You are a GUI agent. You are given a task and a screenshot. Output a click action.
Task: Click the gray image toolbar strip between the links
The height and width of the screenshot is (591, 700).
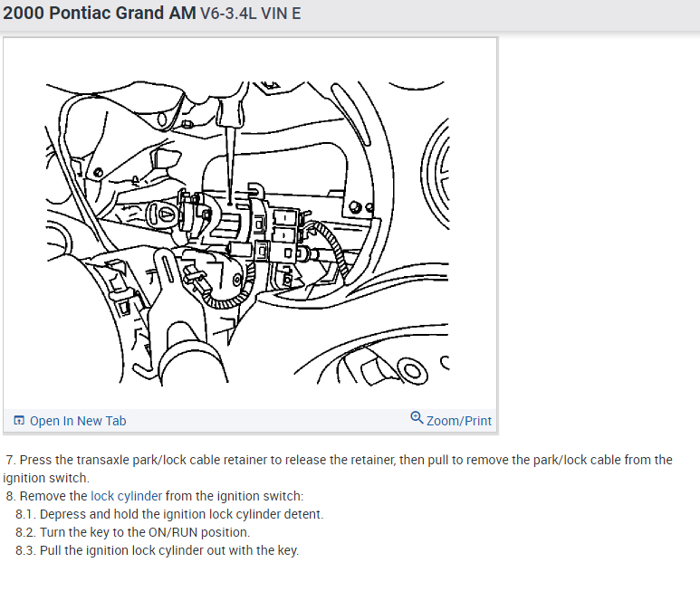tap(268, 421)
